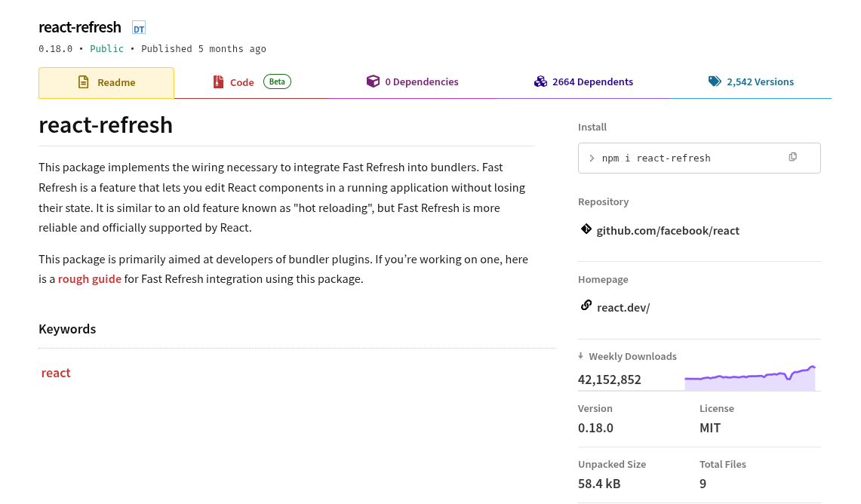Click the git icon next to the repository link
Image resolution: width=861 pixels, height=504 pixels.
click(x=586, y=229)
